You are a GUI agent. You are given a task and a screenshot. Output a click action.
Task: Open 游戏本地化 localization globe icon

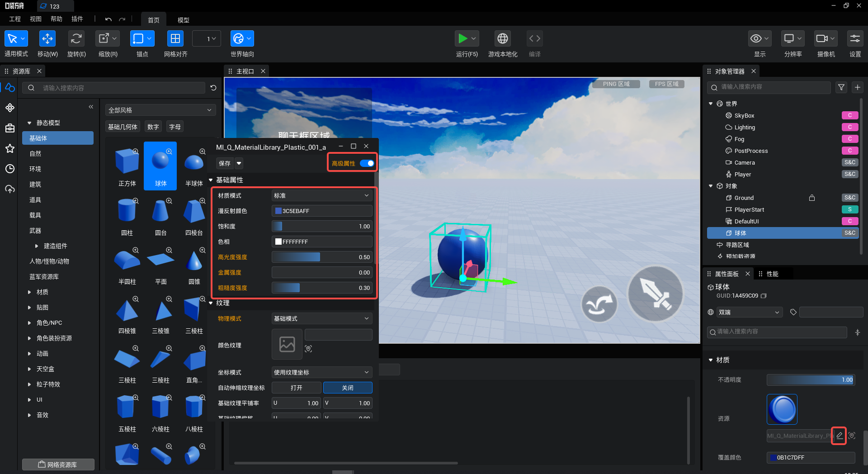(x=503, y=38)
